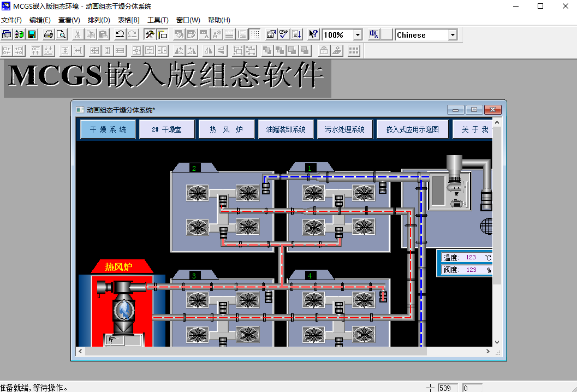Click the make same height icon
This screenshot has height=392, width=577.
pos(107,50)
